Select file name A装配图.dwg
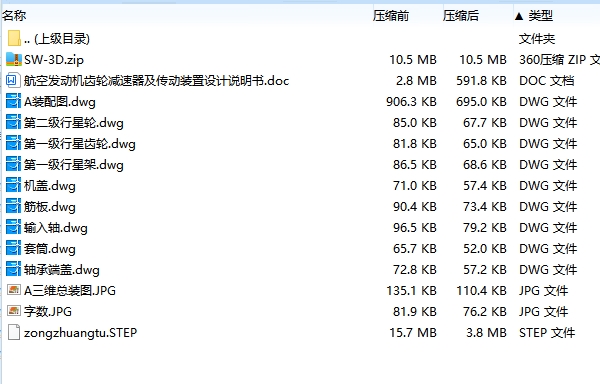Screen dimensions: 600x384 (x=59, y=102)
